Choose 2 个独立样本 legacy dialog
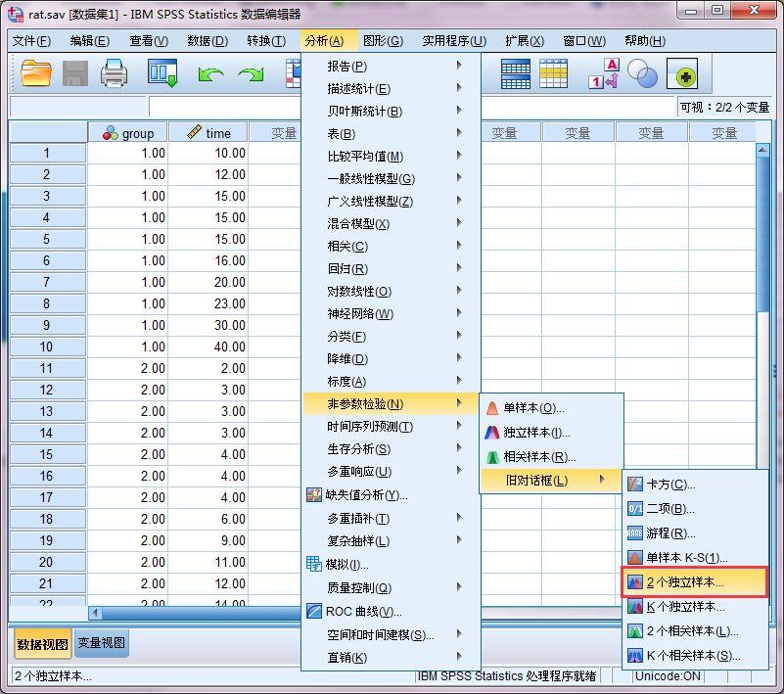 coord(695,582)
